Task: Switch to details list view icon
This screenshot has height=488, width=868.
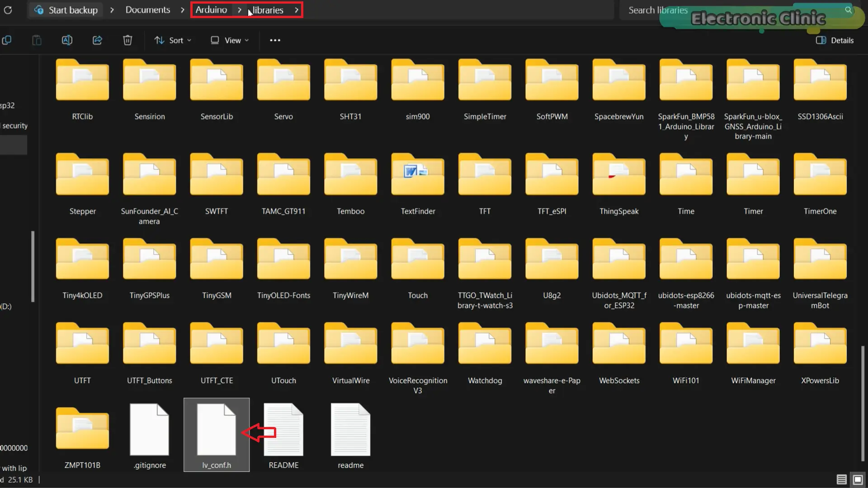Action: (x=841, y=479)
